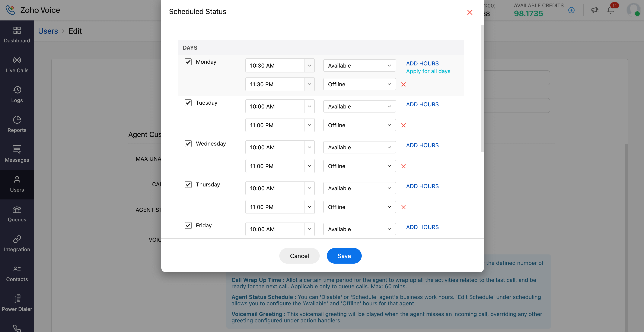Toggle the Wednesday checkbox
644x332 pixels.
tap(188, 144)
